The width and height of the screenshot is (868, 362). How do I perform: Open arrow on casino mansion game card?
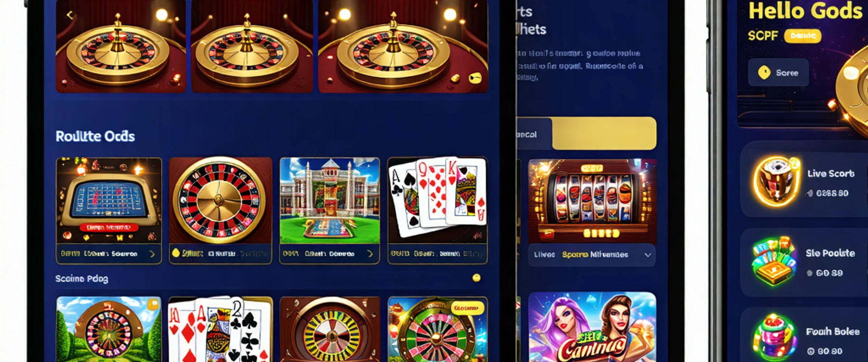370,254
